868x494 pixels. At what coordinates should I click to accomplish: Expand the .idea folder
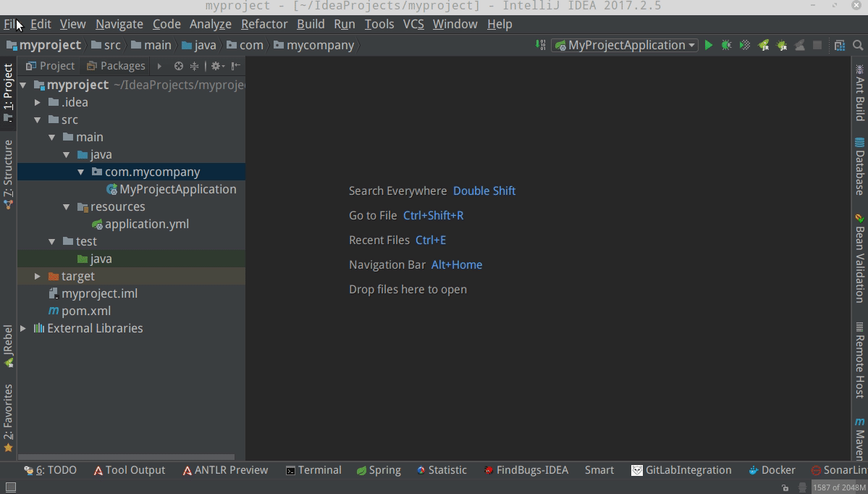pos(37,102)
